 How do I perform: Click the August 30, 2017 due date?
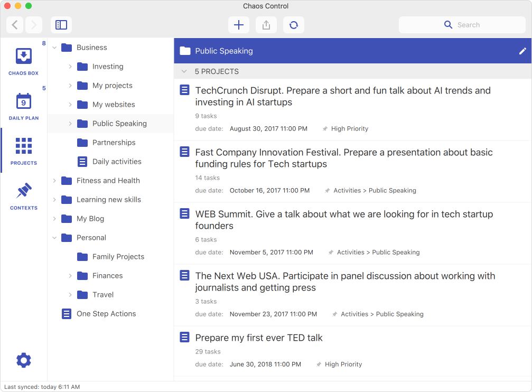268,128
